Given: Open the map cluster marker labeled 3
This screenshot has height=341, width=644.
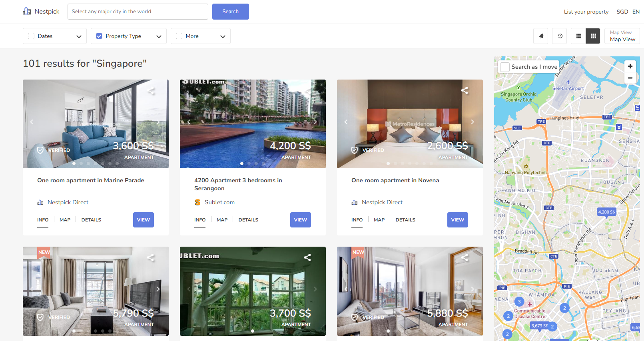Looking at the screenshot, I should point(519,302).
